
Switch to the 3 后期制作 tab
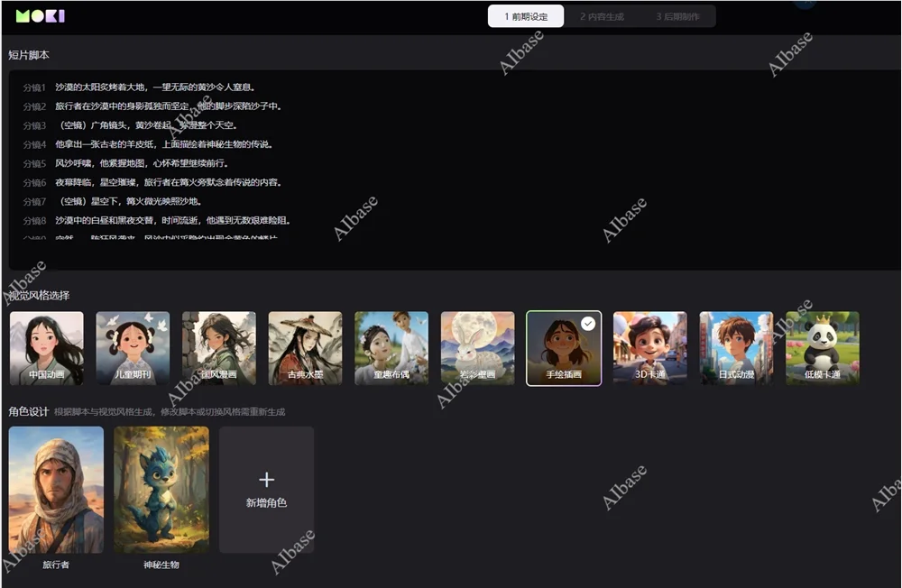pyautogui.click(x=677, y=16)
